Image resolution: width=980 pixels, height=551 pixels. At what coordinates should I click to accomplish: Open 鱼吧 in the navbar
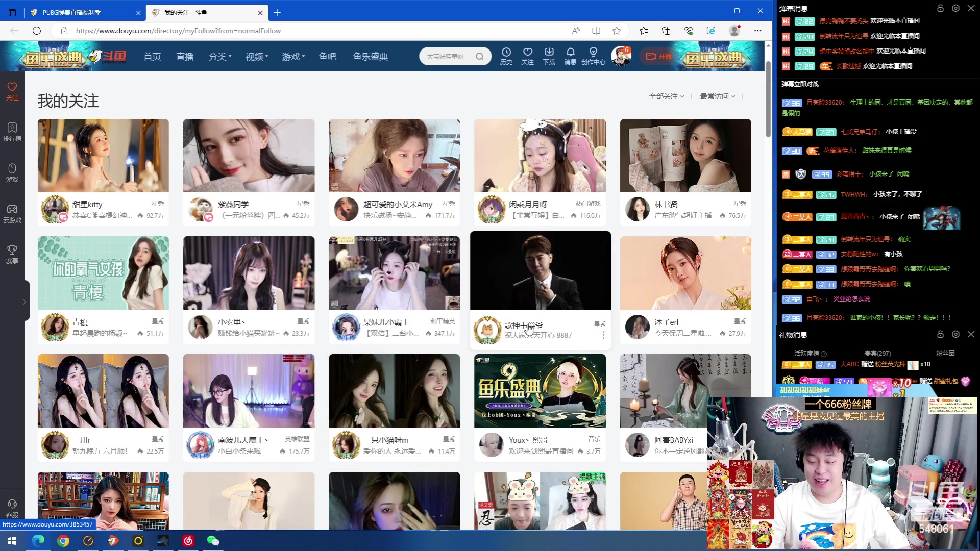[328, 56]
